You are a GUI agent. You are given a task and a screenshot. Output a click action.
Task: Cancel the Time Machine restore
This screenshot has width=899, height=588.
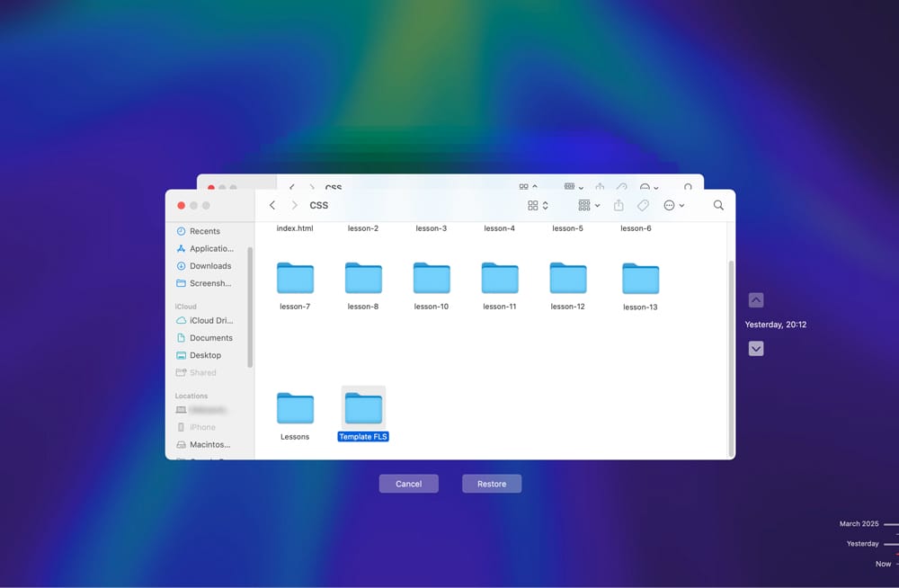tap(408, 483)
